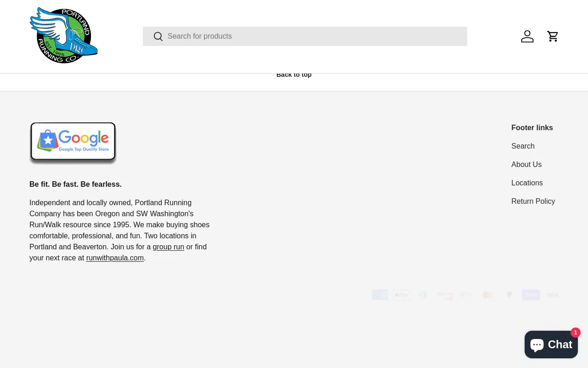The height and width of the screenshot is (368, 588).
Task: Click the Shop Pay icon
Action: click(531, 295)
